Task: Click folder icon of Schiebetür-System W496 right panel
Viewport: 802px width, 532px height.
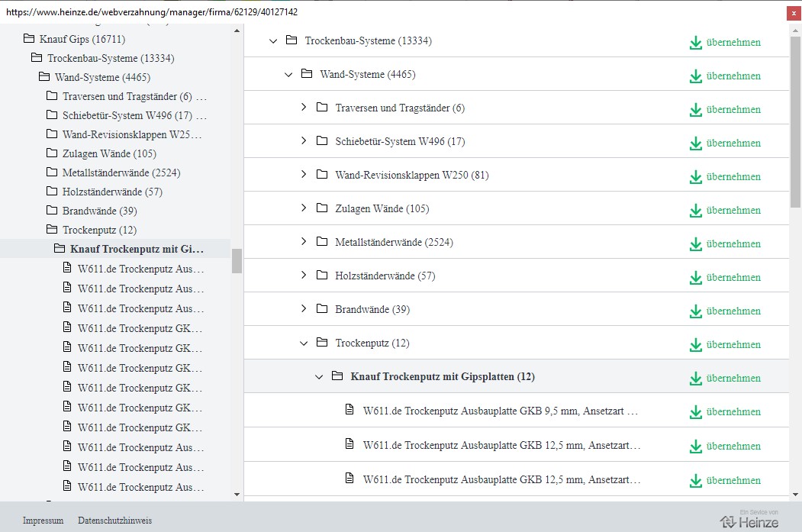Action: pos(322,140)
